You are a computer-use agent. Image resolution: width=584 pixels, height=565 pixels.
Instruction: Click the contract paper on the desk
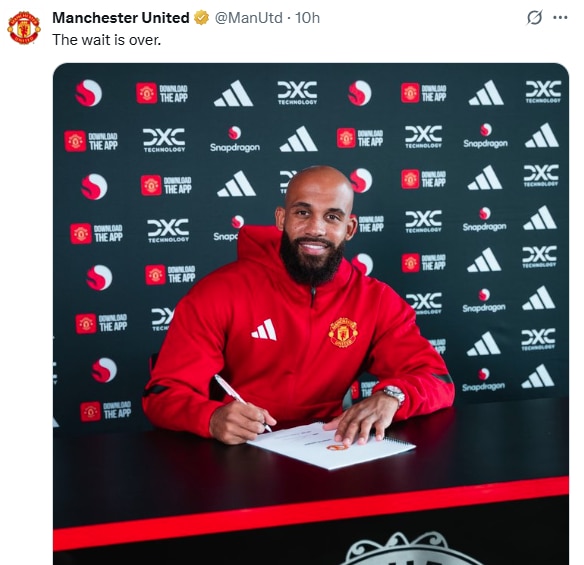tap(331, 445)
